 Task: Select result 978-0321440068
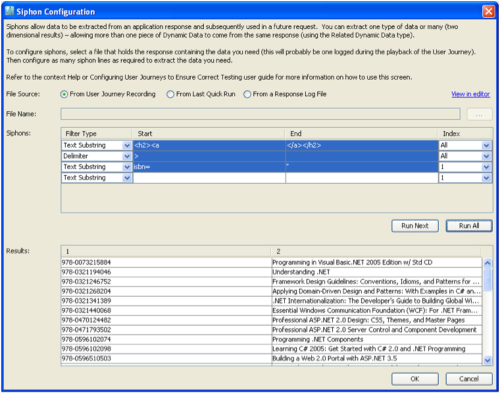[x=166, y=311]
